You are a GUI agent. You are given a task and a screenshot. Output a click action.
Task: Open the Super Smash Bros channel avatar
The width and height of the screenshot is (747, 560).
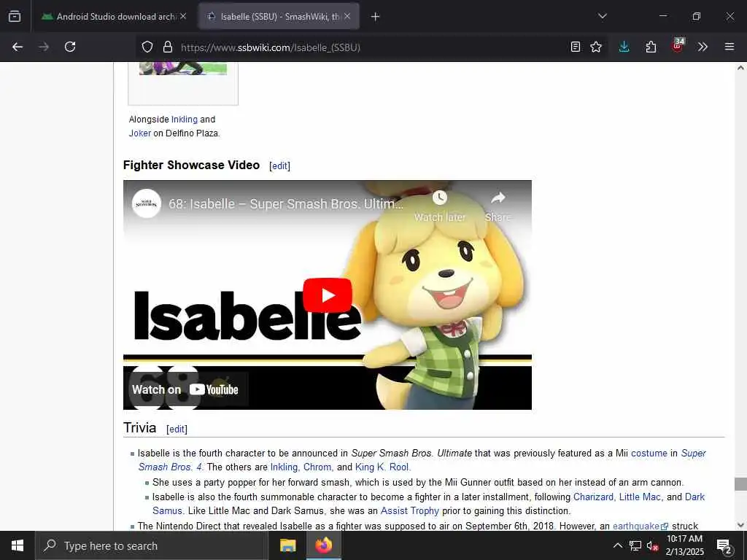tap(146, 204)
